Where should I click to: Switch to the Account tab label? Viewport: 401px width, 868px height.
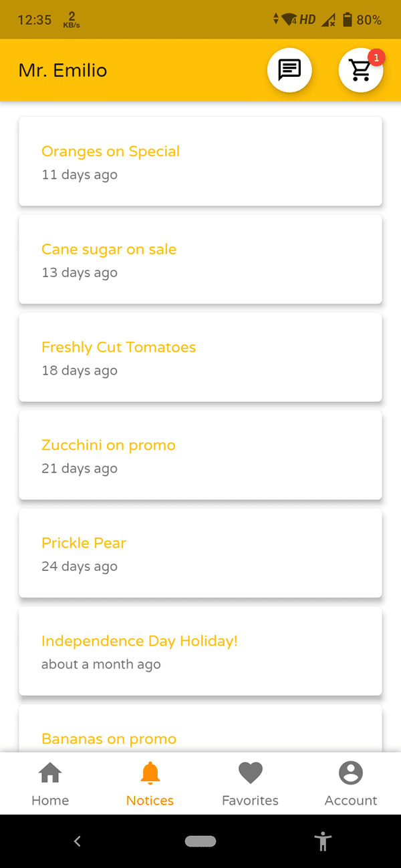click(351, 801)
